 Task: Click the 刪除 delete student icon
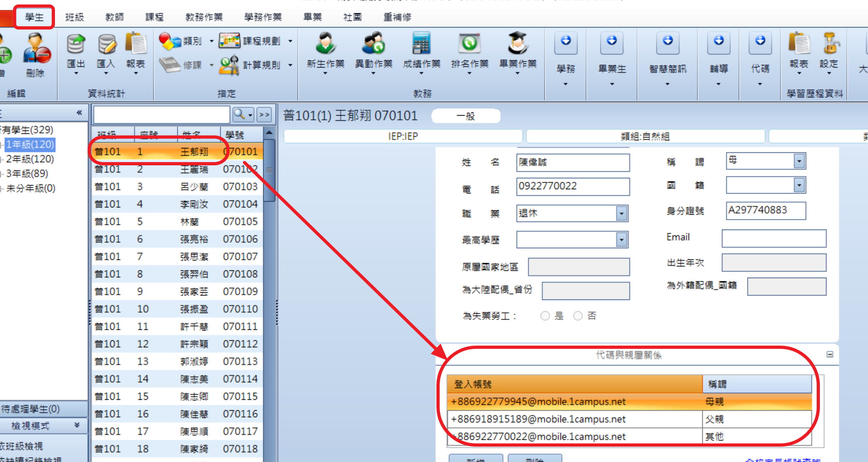(36, 49)
